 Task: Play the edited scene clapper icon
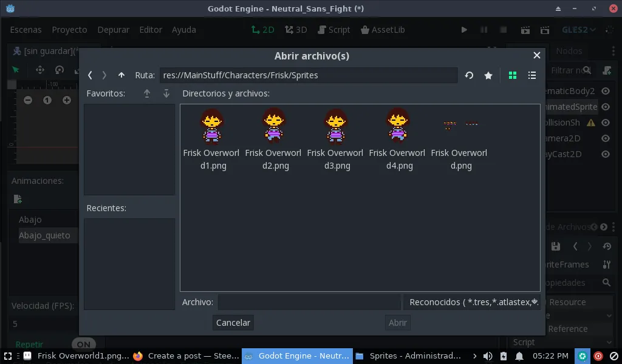525,30
